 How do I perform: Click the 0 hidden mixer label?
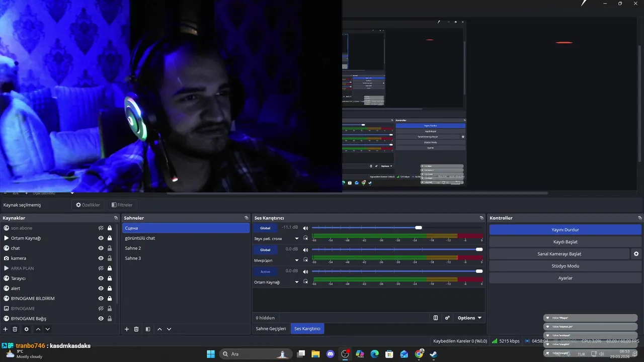coord(265,318)
